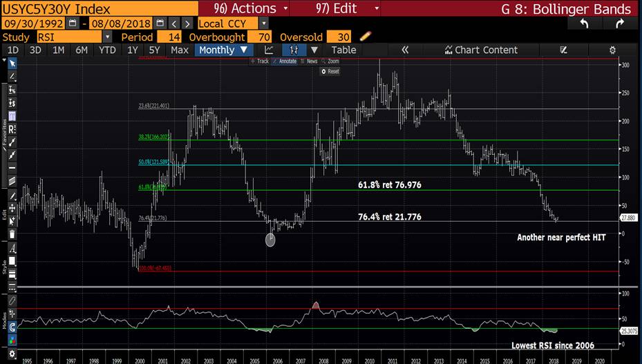Toggle News display on the chart
Viewport: 642px width, 364px height.
[x=309, y=61]
